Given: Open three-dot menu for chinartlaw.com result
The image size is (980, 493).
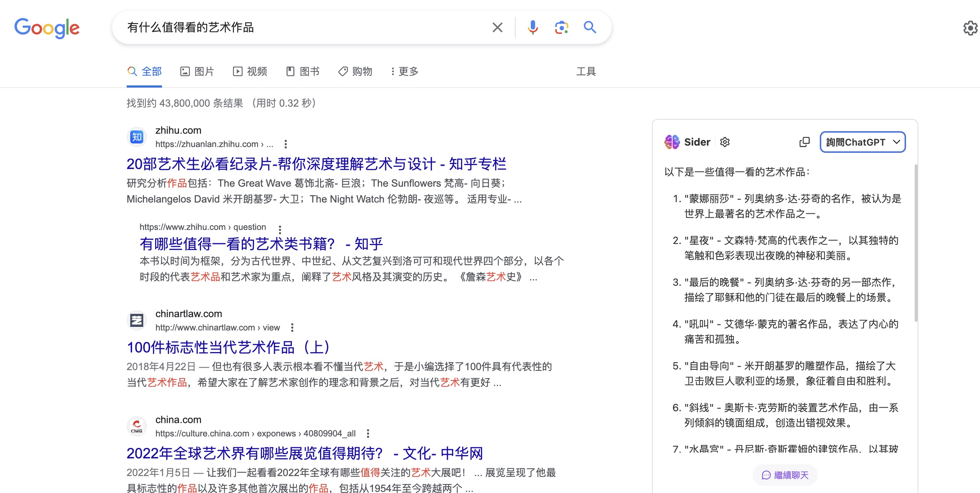Looking at the screenshot, I should pyautogui.click(x=292, y=327).
